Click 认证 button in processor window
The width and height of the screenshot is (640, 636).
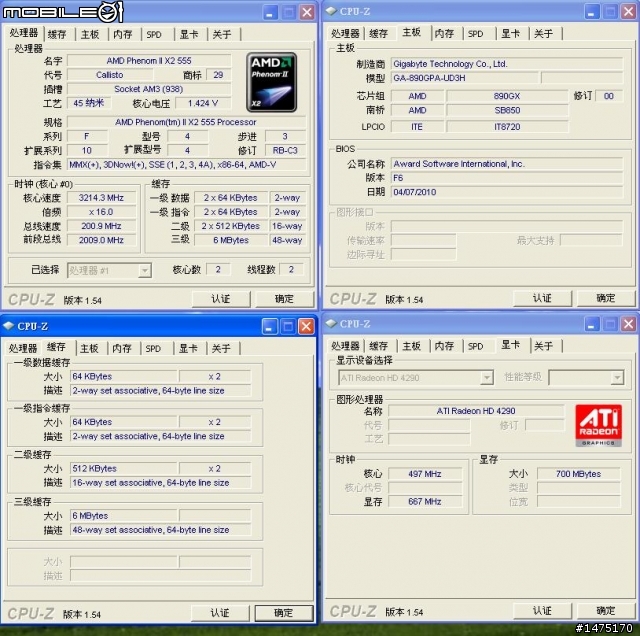(x=221, y=299)
